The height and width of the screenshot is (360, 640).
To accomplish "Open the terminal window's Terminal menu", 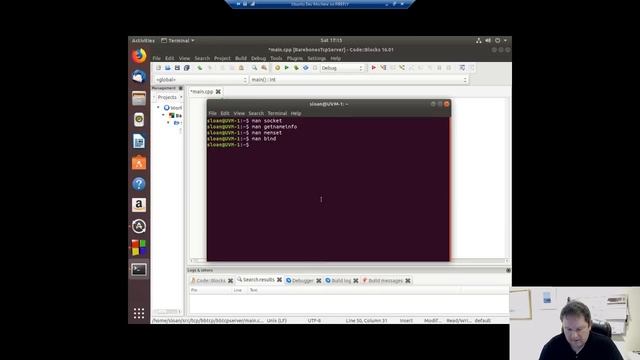I will pos(277,113).
